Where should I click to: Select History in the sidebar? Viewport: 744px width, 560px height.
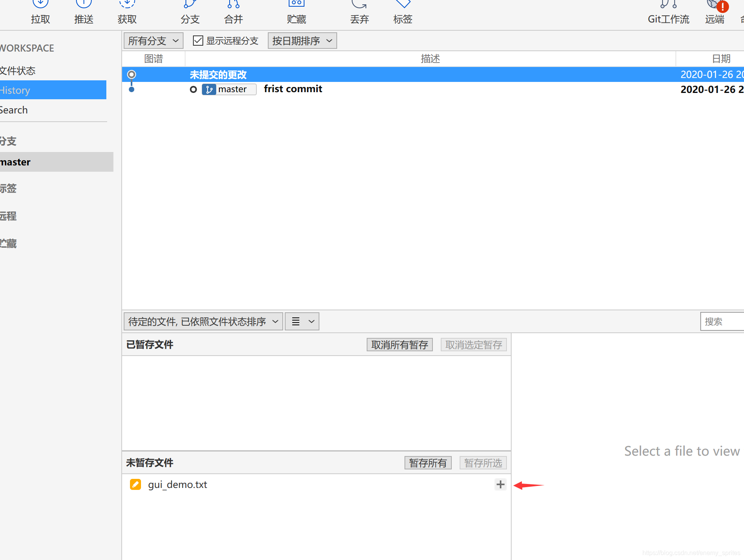click(x=53, y=90)
